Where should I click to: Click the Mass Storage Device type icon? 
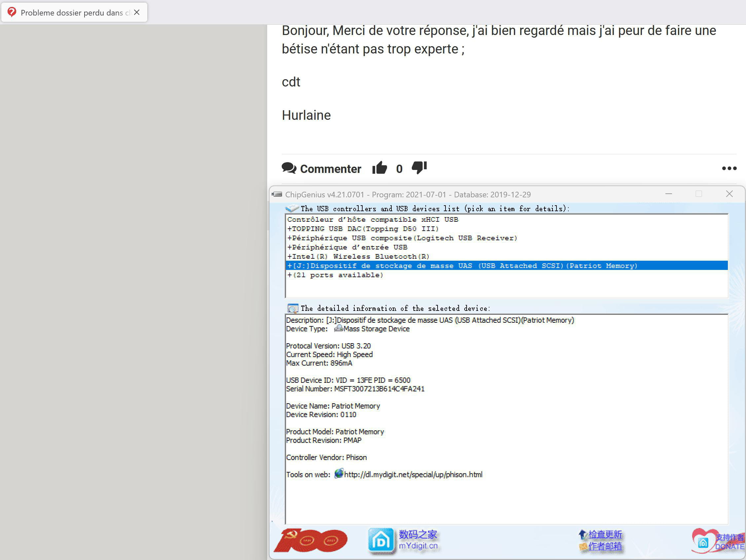pos(338,328)
